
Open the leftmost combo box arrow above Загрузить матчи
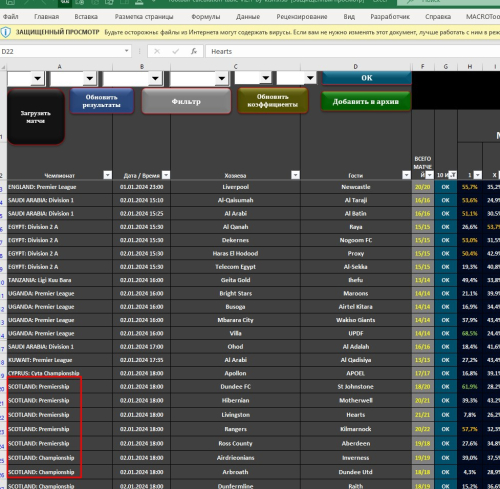[x=38, y=79]
